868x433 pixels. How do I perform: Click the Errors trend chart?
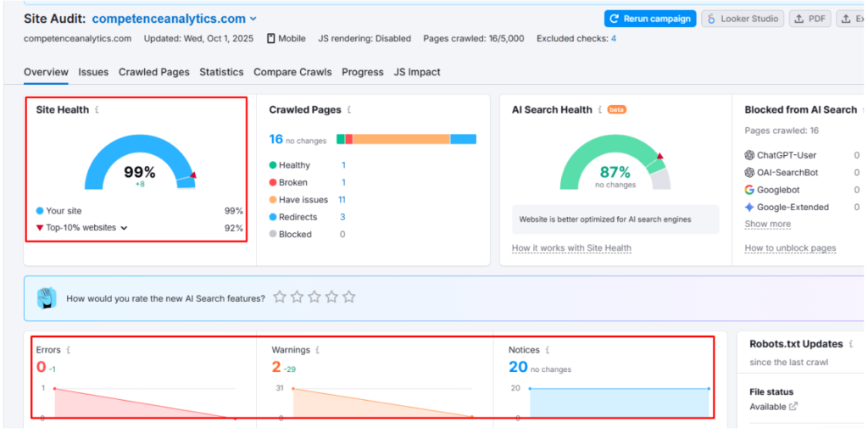145,402
